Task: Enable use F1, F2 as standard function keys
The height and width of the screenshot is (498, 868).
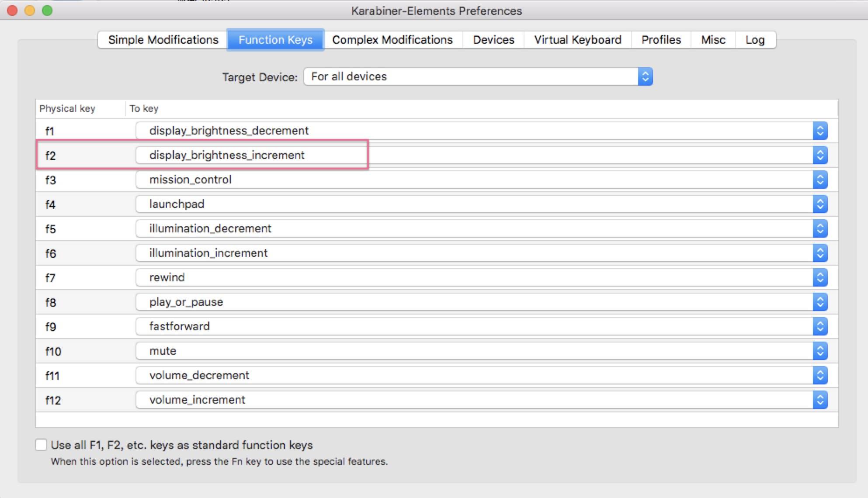Action: [41, 445]
